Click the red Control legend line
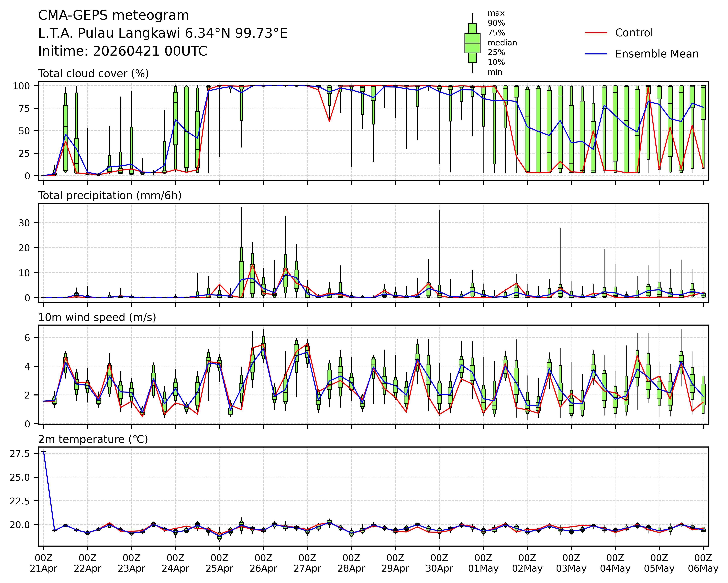This screenshot has width=728, height=583. coord(596,33)
